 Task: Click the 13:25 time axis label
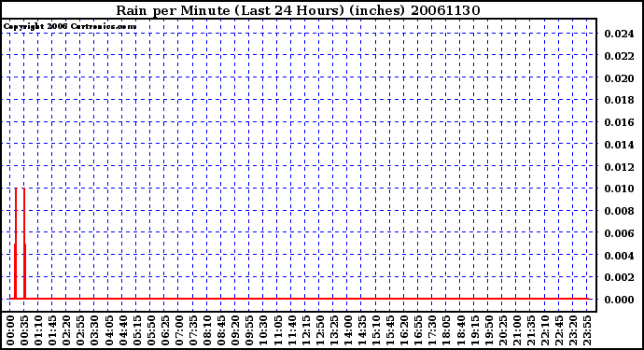[x=334, y=330]
